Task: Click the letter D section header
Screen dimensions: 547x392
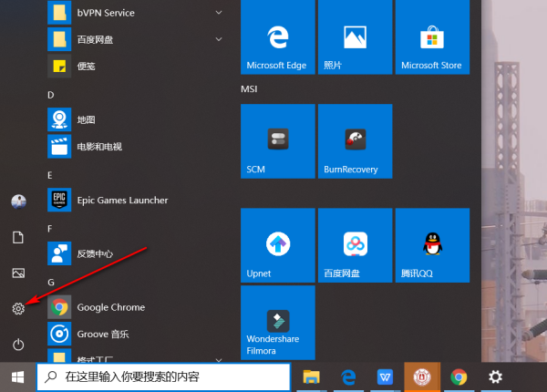Action: pos(51,95)
